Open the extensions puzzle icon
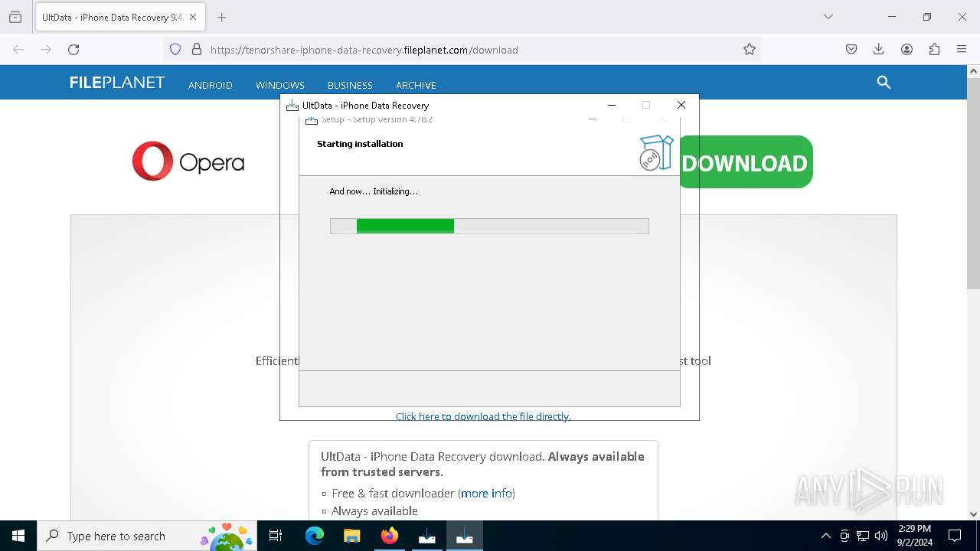Image resolution: width=980 pixels, height=551 pixels. coord(934,49)
